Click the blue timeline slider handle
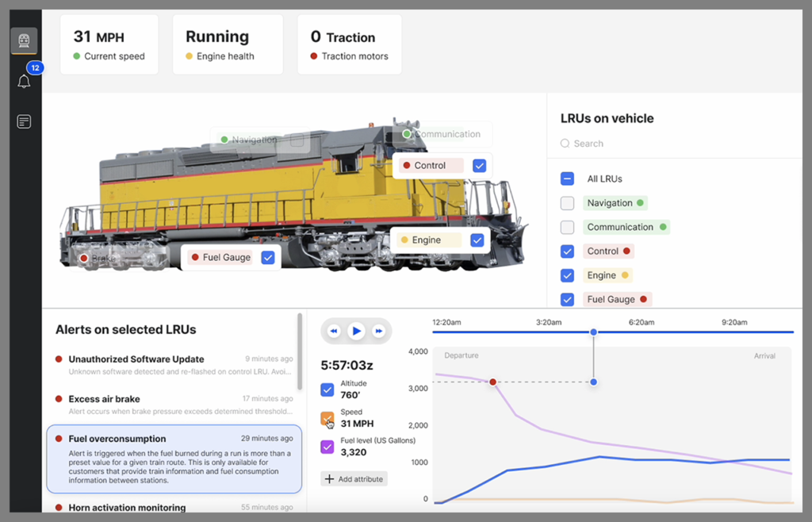This screenshot has width=812, height=522. [593, 332]
